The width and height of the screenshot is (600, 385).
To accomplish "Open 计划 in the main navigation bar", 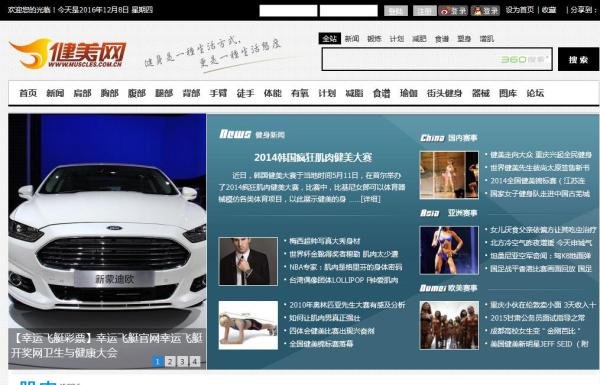I will point(327,93).
